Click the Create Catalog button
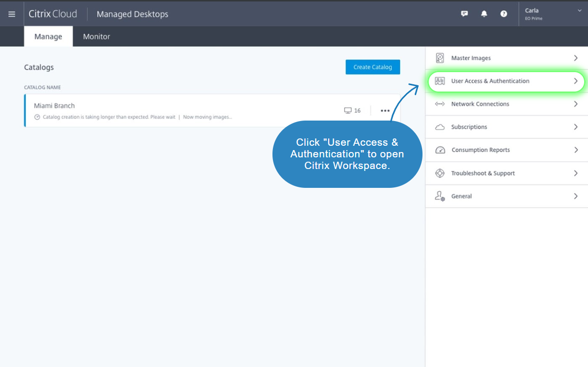This screenshot has width=588, height=367. [373, 67]
